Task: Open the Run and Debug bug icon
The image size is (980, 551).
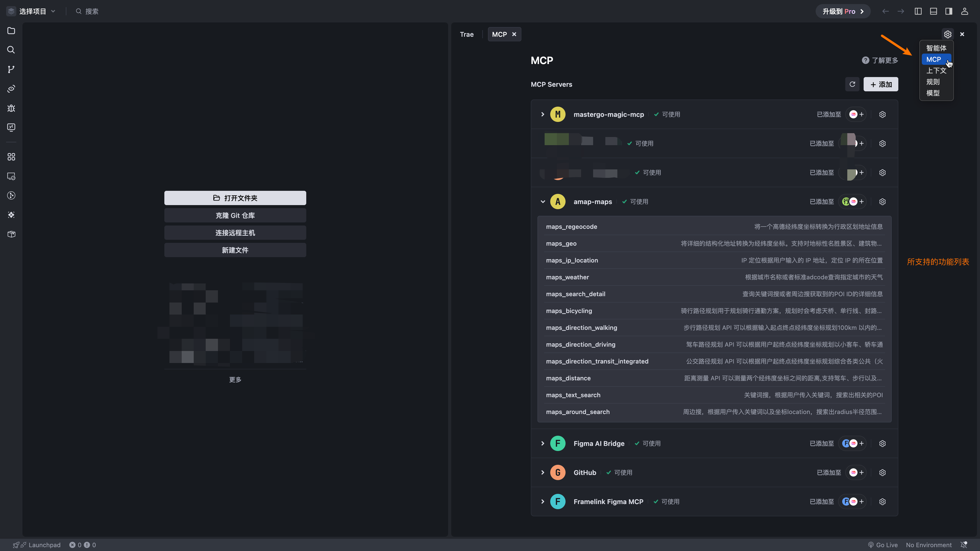Action: (x=11, y=108)
